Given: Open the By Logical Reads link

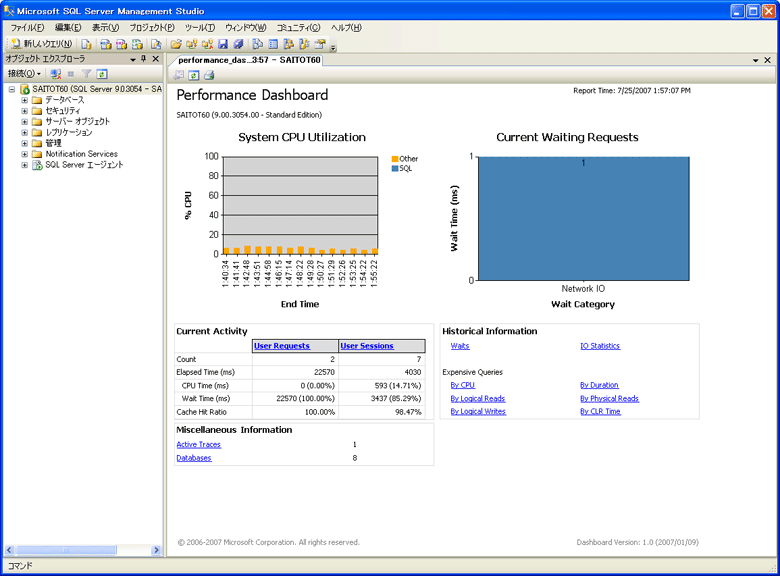Looking at the screenshot, I should point(478,398).
